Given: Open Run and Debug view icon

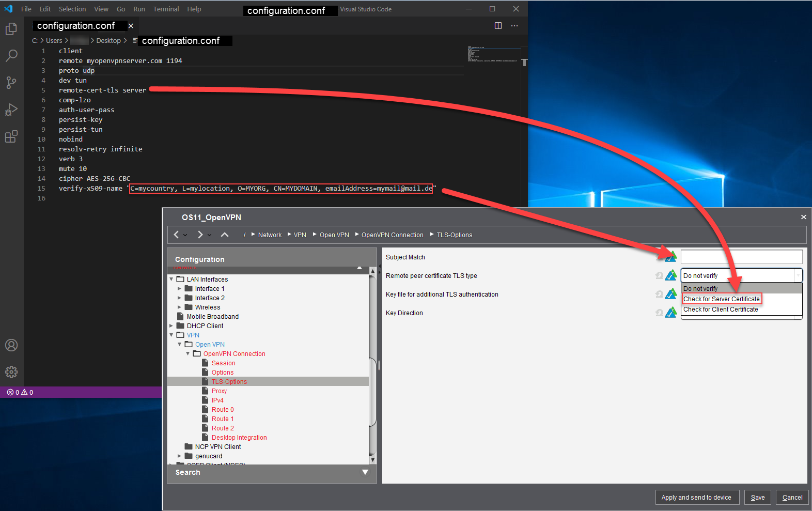Looking at the screenshot, I should pyautogui.click(x=11, y=110).
